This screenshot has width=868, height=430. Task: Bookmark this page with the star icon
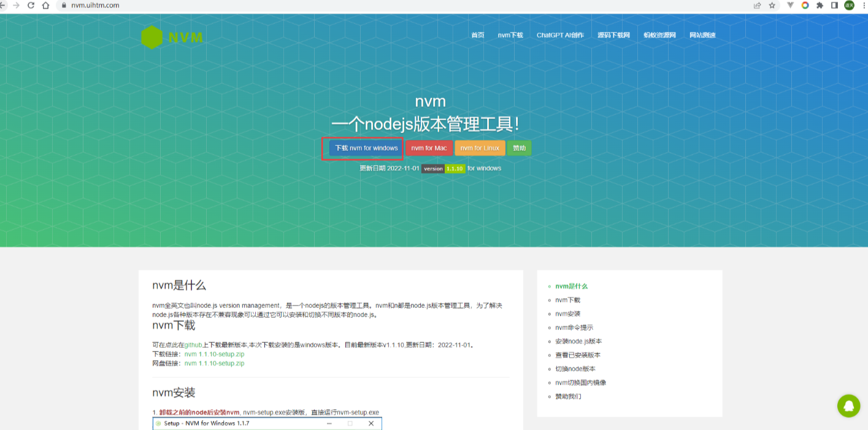tap(772, 5)
